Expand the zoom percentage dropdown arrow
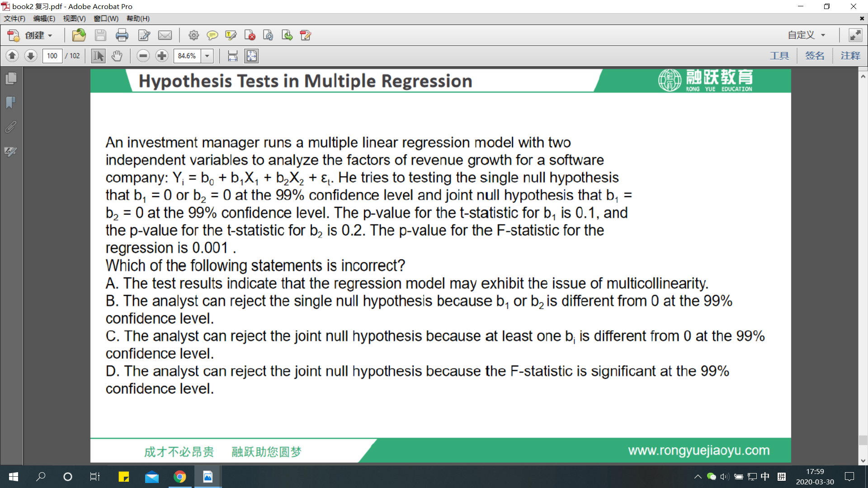868x488 pixels. (x=207, y=56)
